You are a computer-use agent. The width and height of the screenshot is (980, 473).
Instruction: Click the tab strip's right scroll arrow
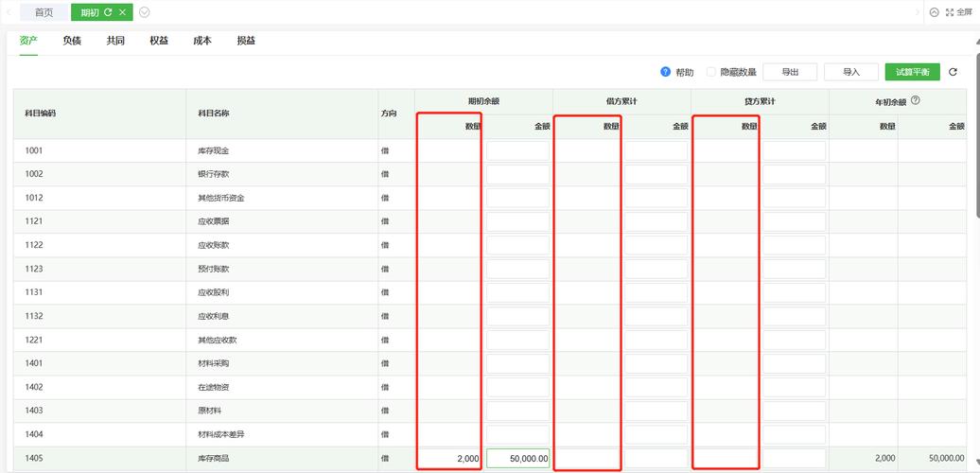(917, 12)
